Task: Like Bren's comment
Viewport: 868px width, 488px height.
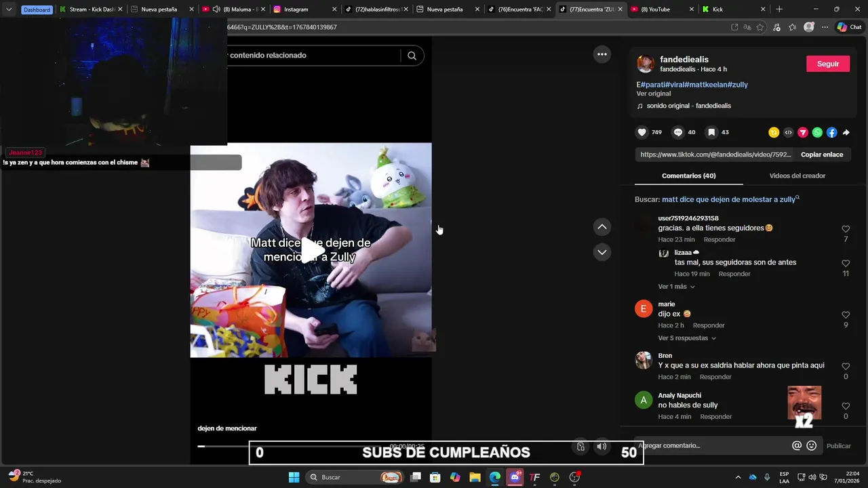Action: click(x=846, y=366)
